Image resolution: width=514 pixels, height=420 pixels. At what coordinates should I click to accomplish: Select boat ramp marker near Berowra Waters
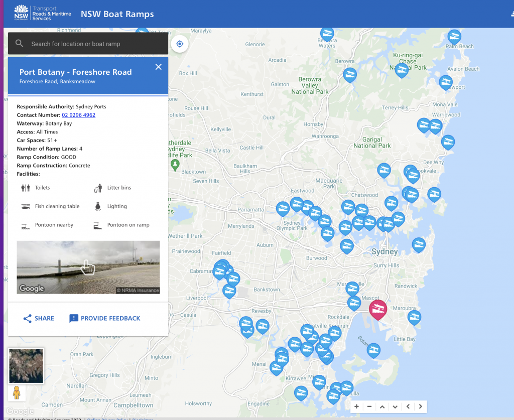[327, 34]
